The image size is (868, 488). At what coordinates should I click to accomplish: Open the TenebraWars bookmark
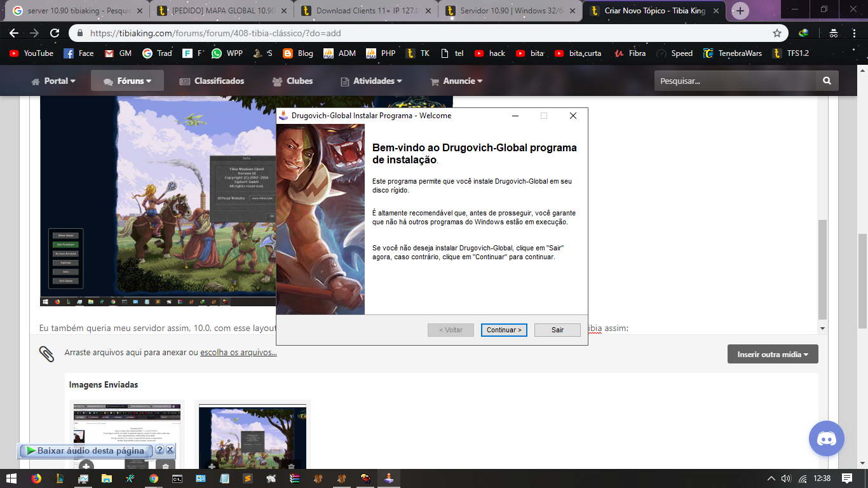click(x=733, y=53)
